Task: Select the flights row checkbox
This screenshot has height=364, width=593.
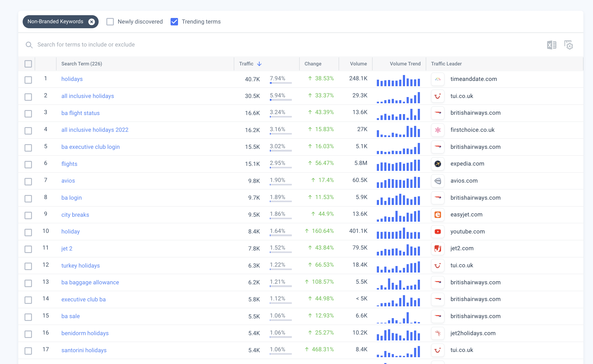Action: 28,165
